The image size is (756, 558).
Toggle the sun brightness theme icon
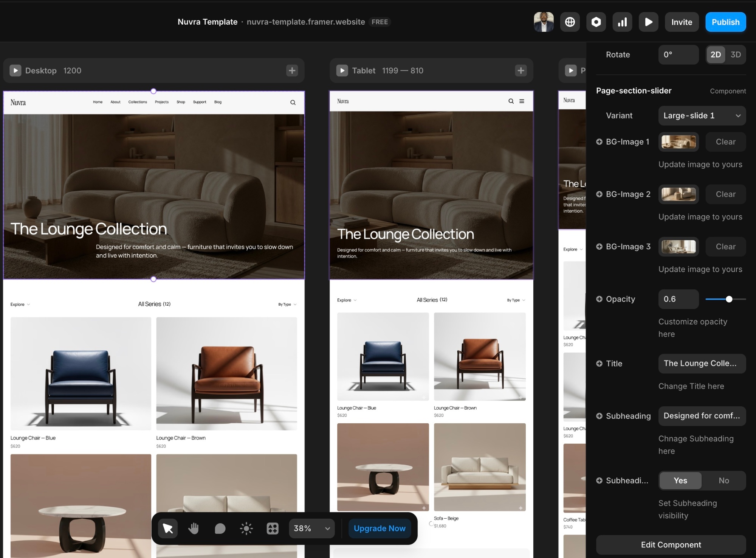coord(246,528)
